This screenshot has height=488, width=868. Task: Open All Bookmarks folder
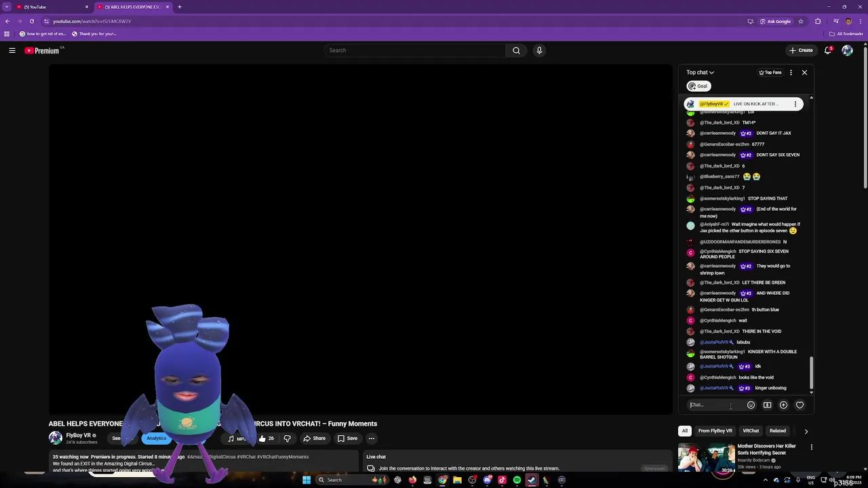(846, 34)
